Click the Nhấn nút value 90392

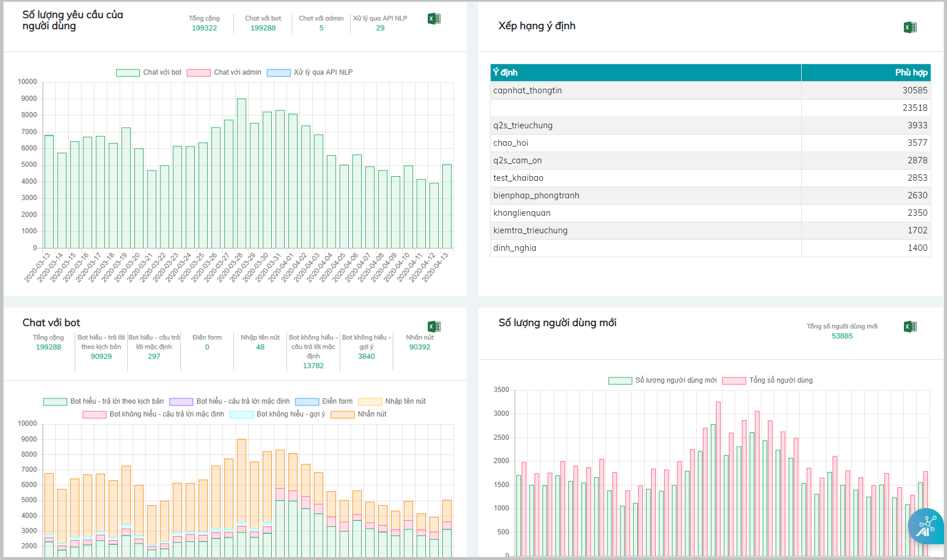tap(420, 347)
